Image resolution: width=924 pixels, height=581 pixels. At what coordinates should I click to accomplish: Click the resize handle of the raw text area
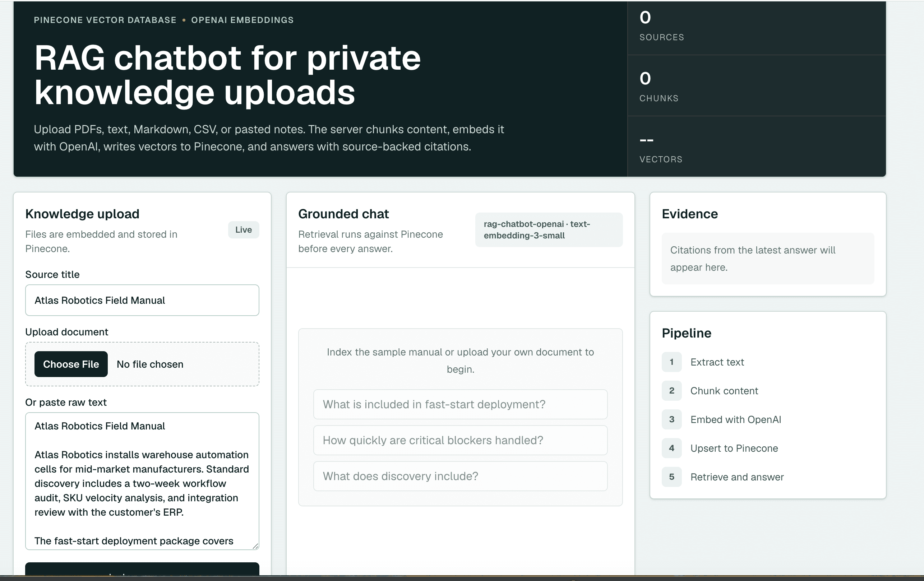(255, 546)
